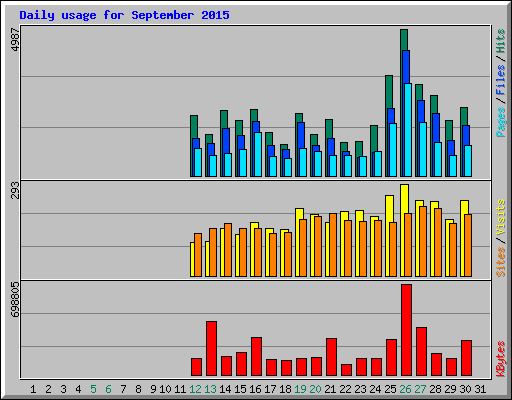
Task: Click the green "Hits" legend label
Action: (500, 41)
